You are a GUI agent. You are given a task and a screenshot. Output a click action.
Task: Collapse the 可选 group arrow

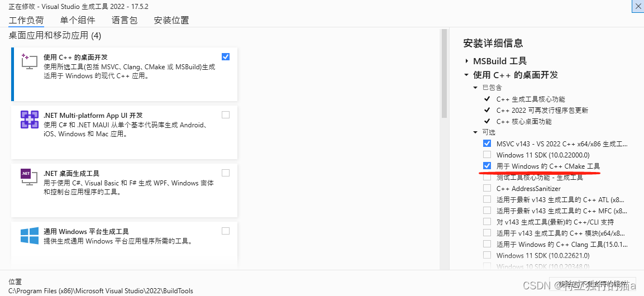pos(476,132)
